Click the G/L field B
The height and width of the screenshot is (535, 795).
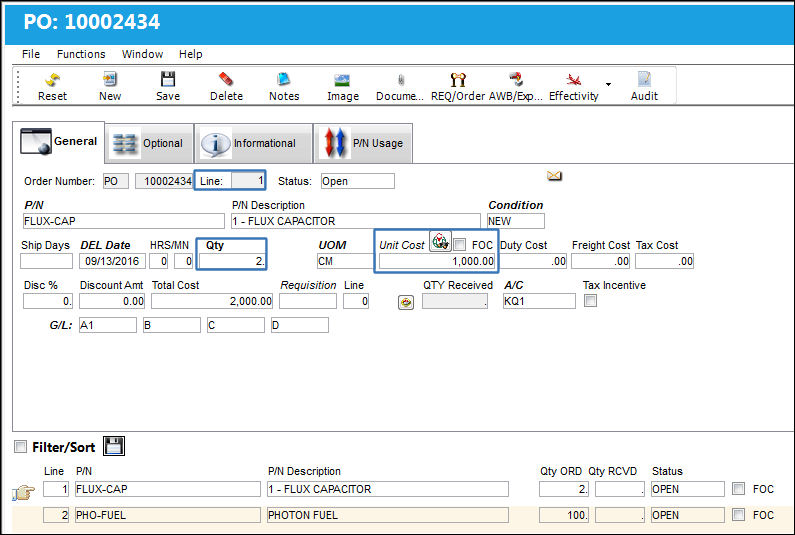(x=172, y=325)
